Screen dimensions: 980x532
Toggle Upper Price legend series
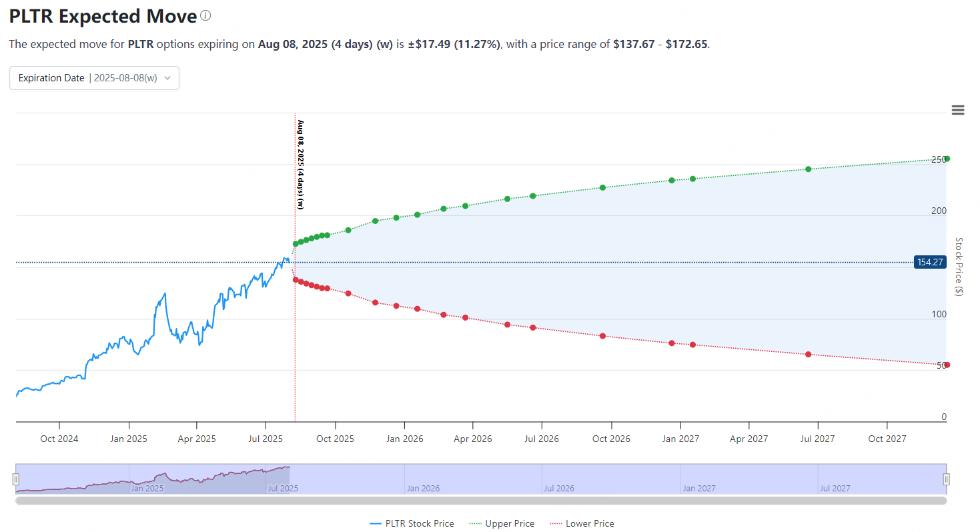point(502,523)
